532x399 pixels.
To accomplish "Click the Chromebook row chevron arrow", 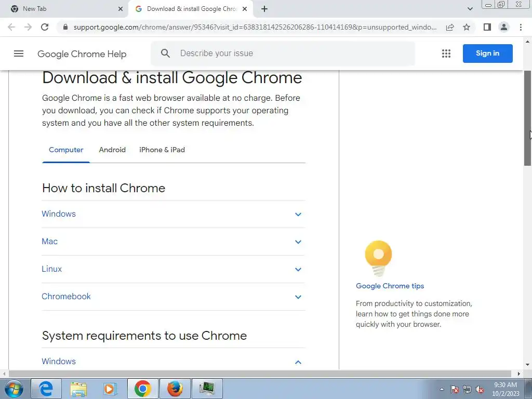I will 298,297.
